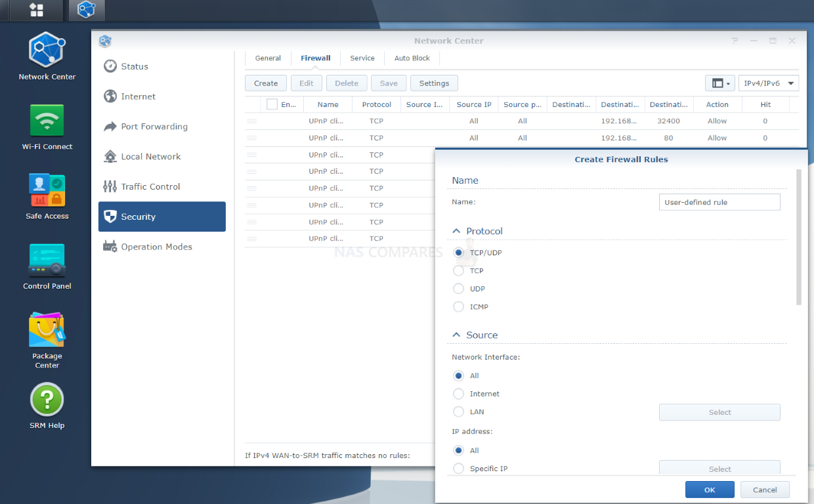
Task: Click the 32400 destination port cell
Action: click(670, 121)
